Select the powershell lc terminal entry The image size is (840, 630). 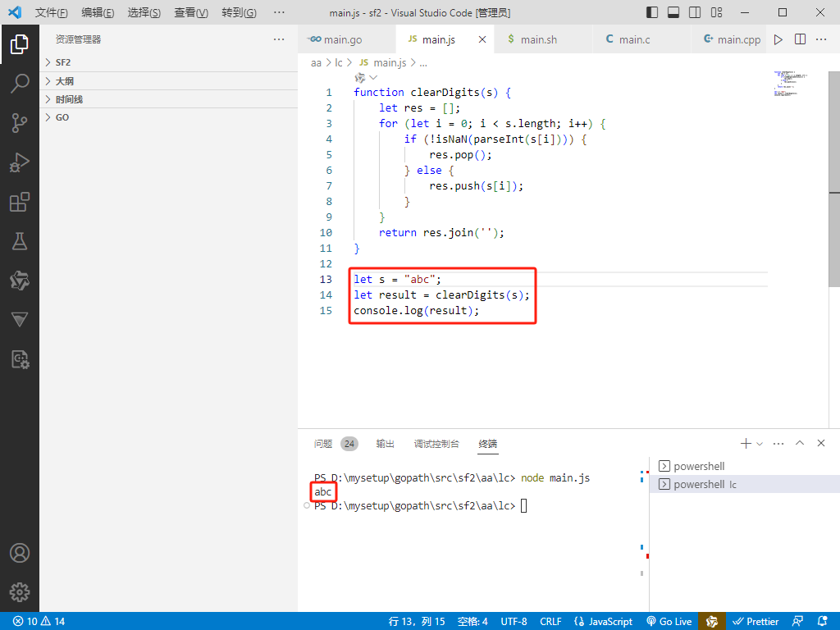click(x=745, y=484)
